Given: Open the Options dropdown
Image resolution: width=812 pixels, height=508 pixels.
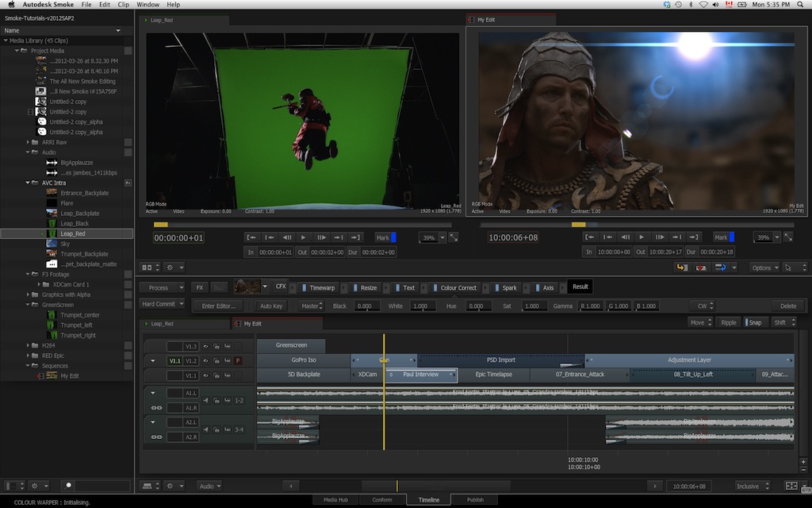Looking at the screenshot, I should 765,268.
